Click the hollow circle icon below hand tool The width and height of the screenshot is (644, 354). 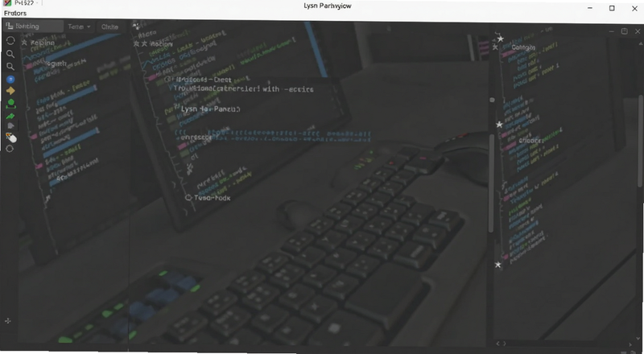[10, 149]
